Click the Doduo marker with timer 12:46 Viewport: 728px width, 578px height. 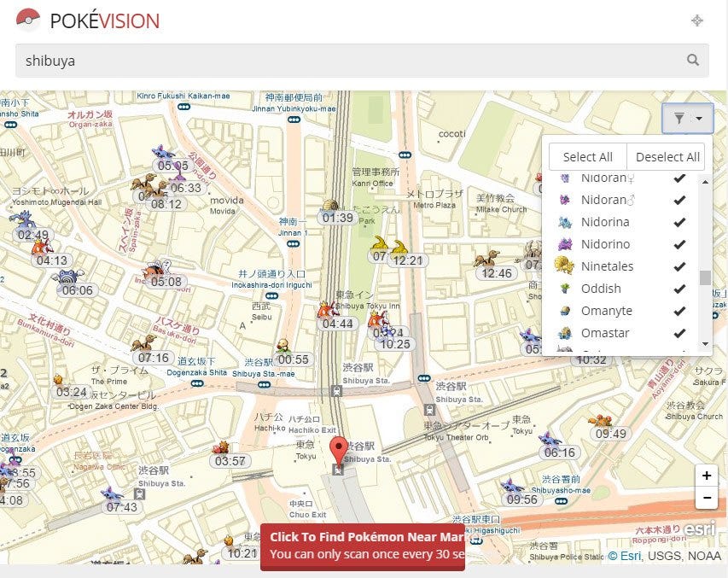click(487, 260)
